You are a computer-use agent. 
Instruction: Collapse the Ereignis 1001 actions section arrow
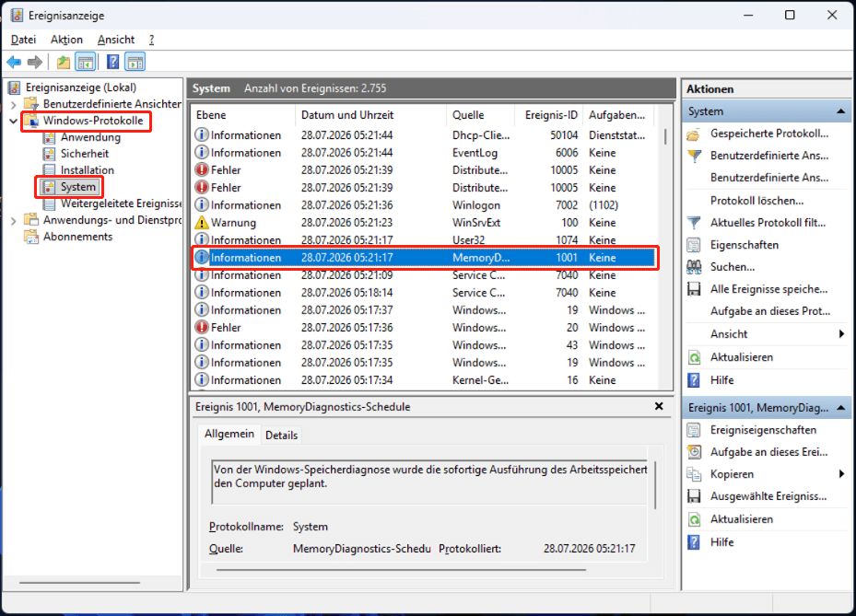click(x=841, y=408)
